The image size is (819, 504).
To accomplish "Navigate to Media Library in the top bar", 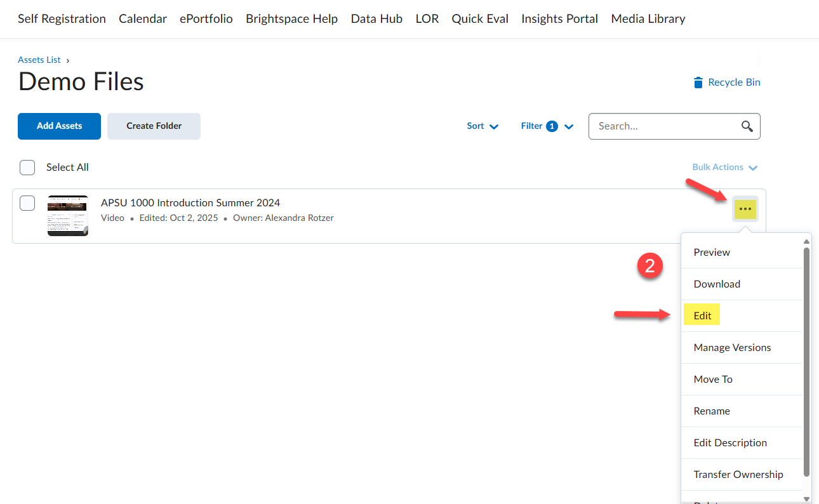I will [648, 18].
